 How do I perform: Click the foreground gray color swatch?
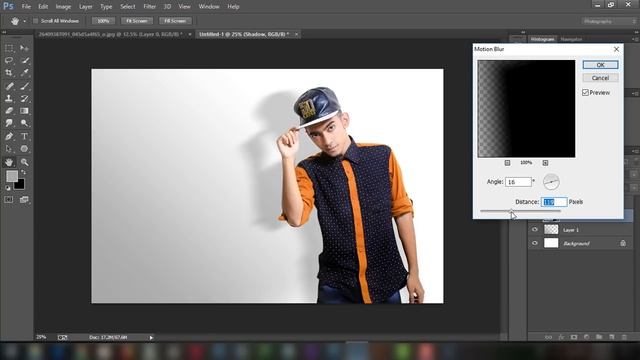pyautogui.click(x=11, y=176)
